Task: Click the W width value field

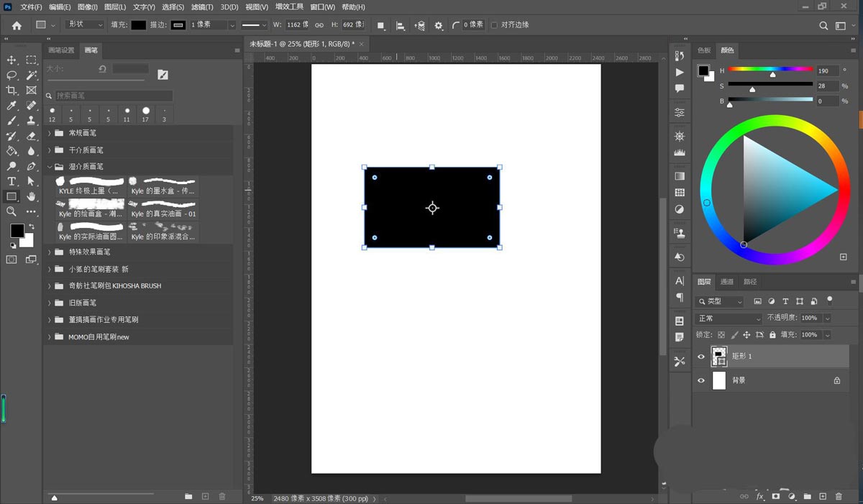Action: pyautogui.click(x=297, y=25)
